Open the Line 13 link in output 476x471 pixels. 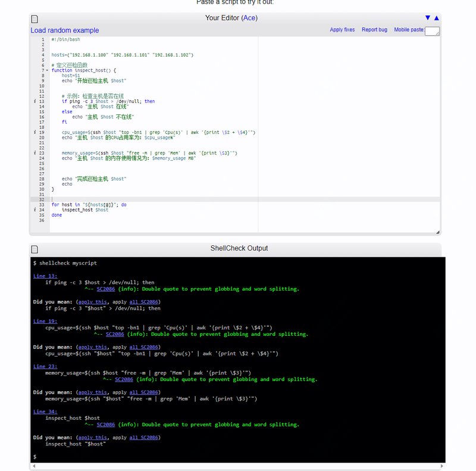[x=45, y=276]
